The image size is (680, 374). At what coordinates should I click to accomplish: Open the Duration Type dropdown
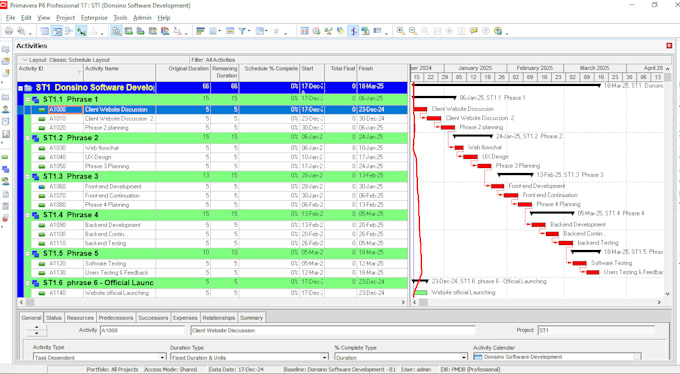(x=324, y=358)
